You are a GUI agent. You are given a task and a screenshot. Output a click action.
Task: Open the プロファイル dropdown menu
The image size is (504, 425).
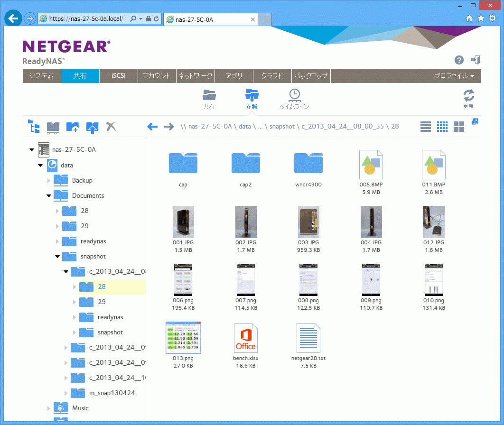[454, 76]
